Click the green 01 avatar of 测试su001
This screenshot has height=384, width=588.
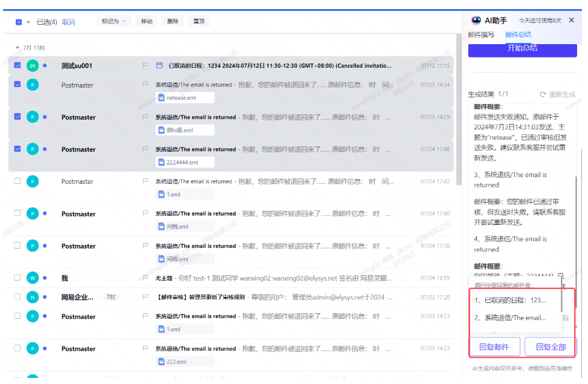pyautogui.click(x=33, y=66)
